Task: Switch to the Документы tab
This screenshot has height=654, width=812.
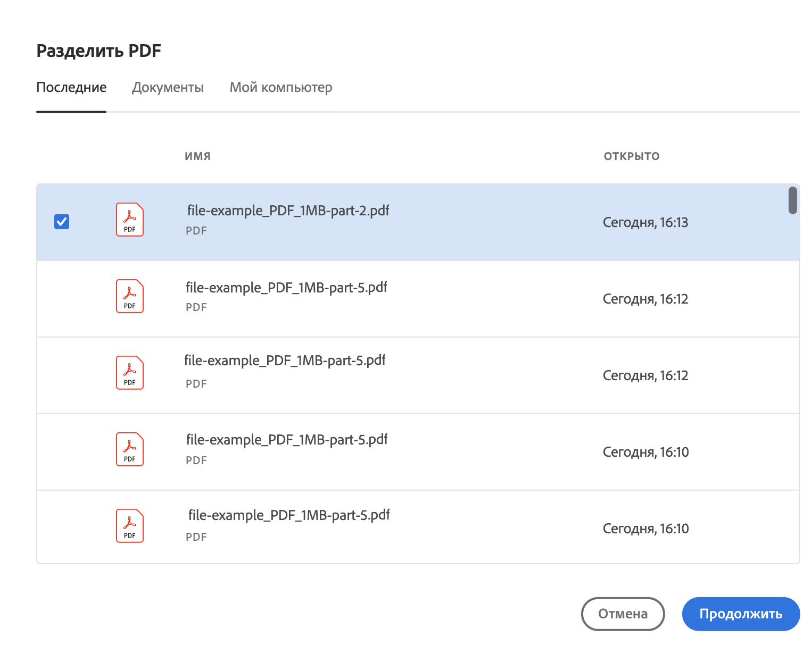Action: point(168,88)
